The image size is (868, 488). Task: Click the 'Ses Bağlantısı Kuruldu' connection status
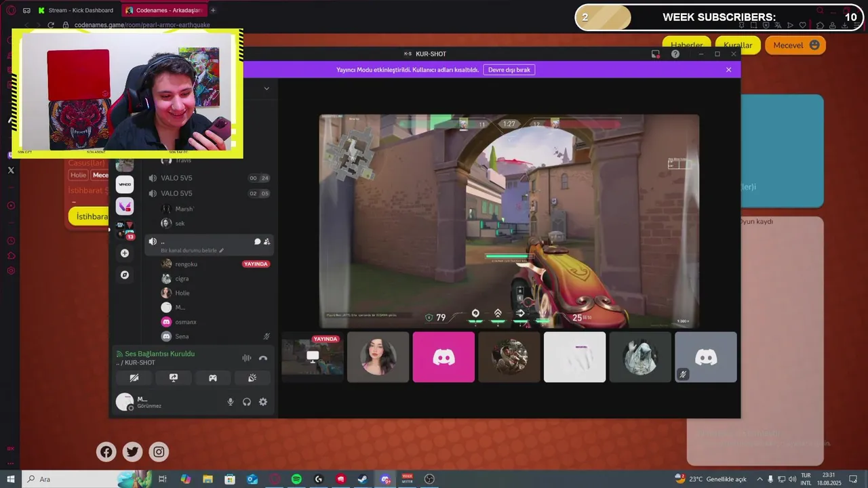[x=160, y=354]
